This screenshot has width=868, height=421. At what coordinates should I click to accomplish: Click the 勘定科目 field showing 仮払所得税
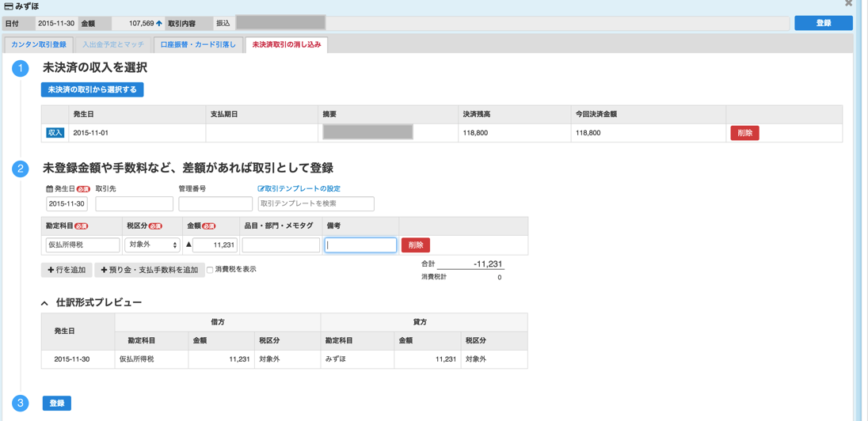coord(82,245)
